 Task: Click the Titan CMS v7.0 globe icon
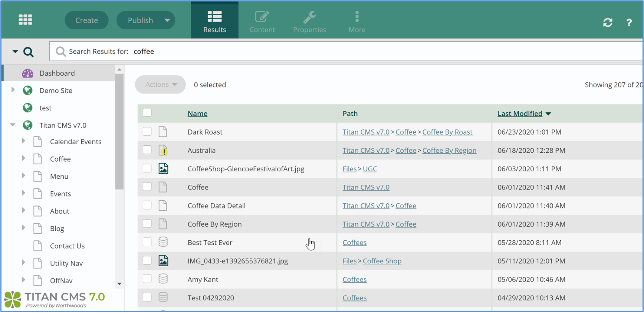tap(27, 125)
